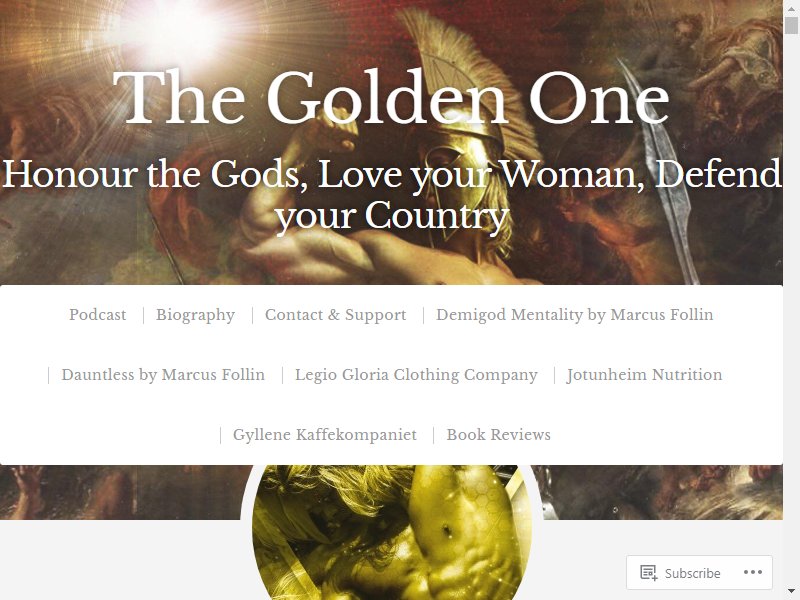
Task: Open the Biography page
Action: coord(195,315)
